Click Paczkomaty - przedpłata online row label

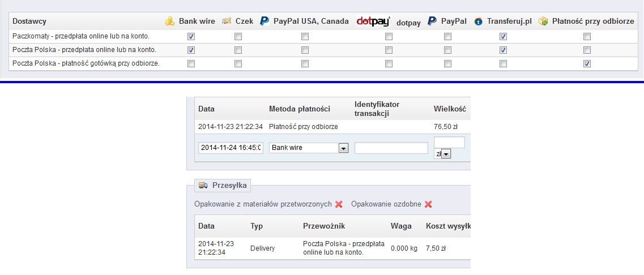(x=81, y=37)
